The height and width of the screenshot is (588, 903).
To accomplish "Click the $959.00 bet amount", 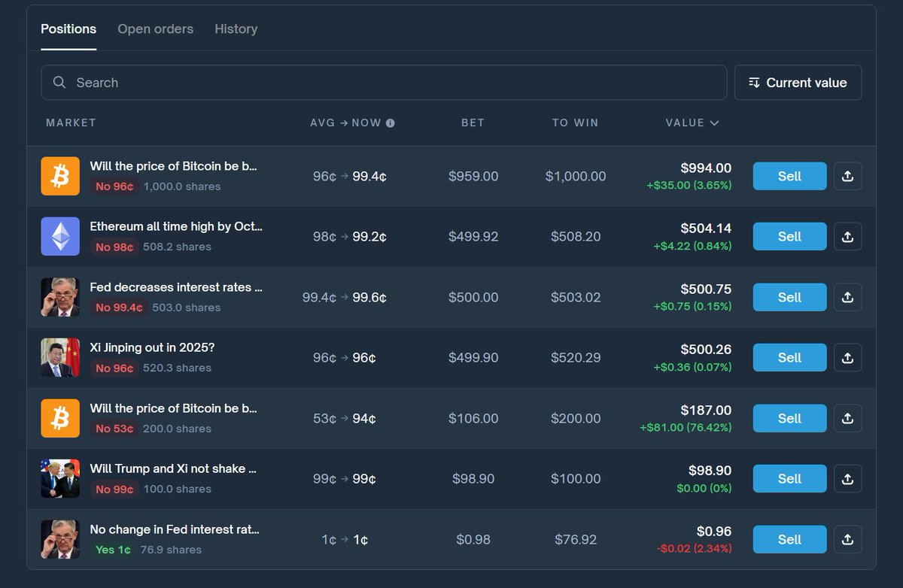I will tap(473, 176).
